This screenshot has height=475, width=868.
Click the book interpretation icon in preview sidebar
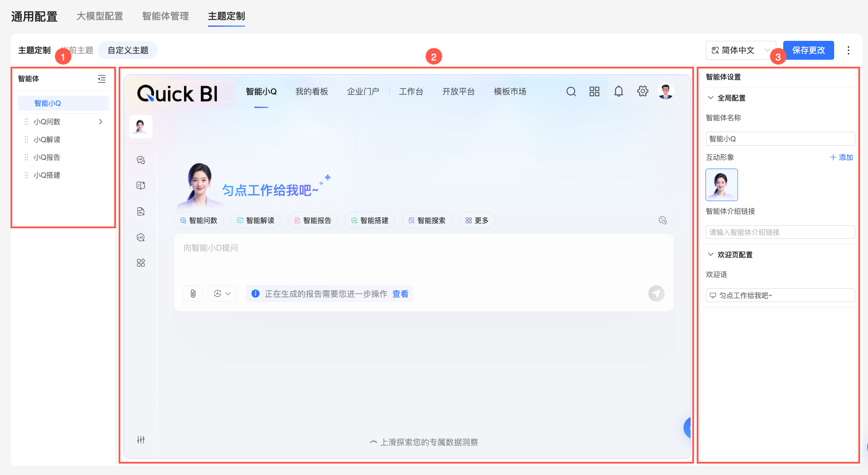pos(141,185)
